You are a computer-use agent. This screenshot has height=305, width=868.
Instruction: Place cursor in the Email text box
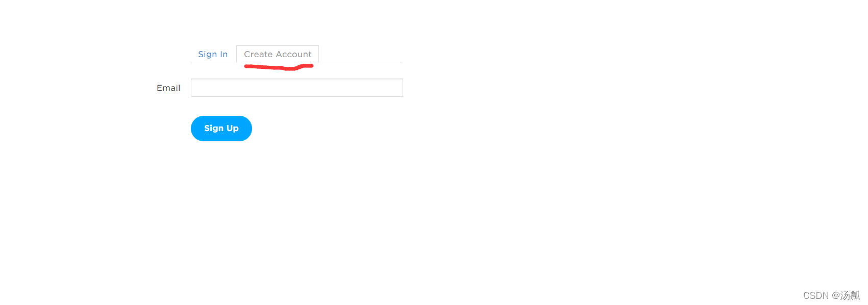pos(297,88)
